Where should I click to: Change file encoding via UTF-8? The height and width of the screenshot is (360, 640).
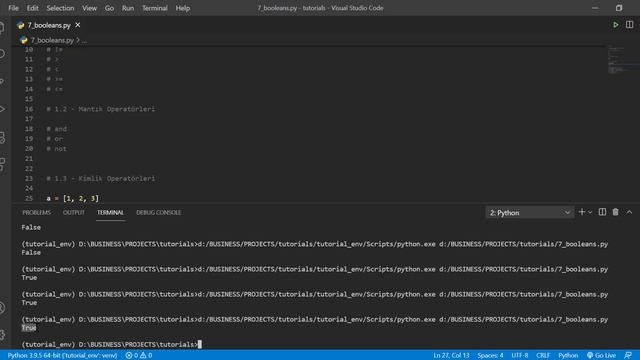(x=520, y=356)
